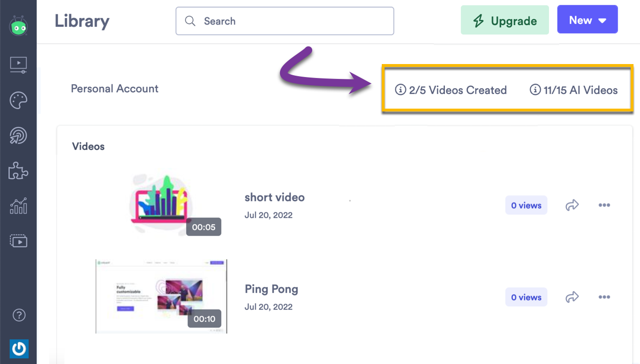
Task: Click the Library heading
Action: pos(82,21)
